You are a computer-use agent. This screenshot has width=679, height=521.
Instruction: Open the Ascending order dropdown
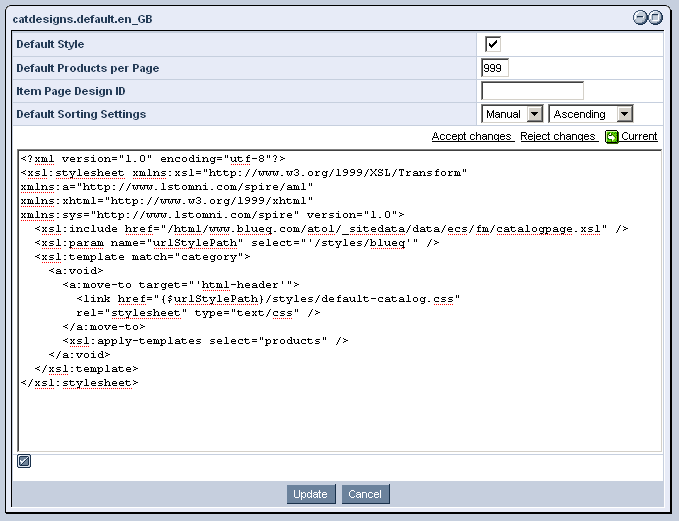tap(591, 114)
